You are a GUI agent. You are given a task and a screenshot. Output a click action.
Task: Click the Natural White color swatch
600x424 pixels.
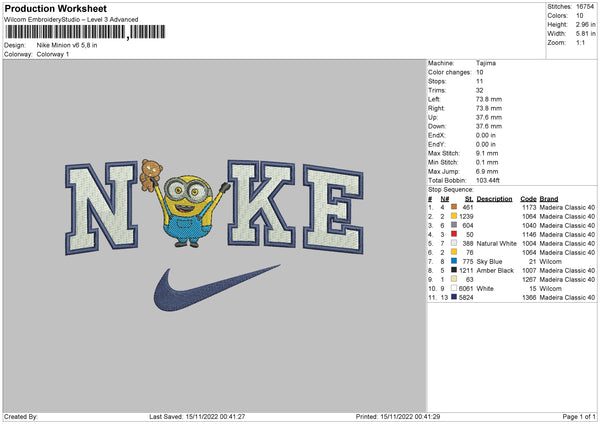(454, 243)
